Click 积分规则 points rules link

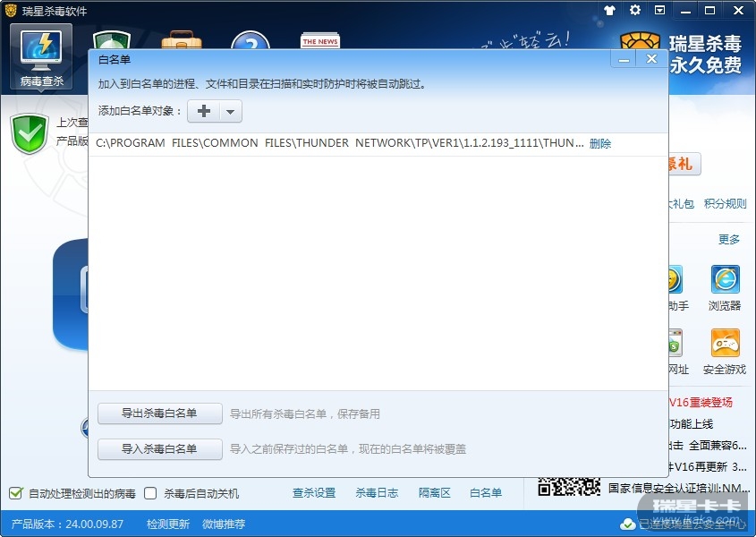tap(726, 203)
